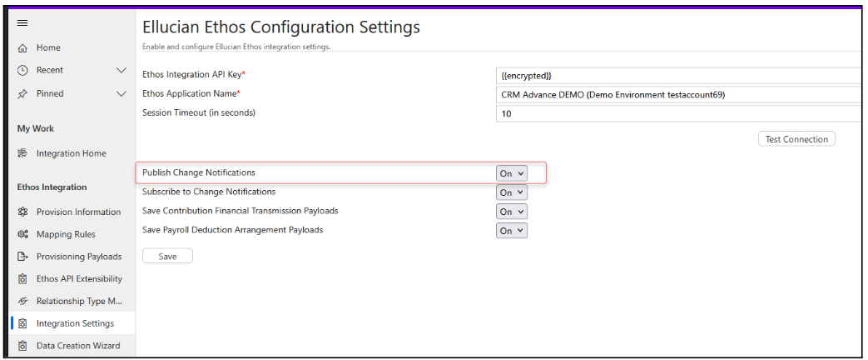Click the Pinned pushpin icon

coord(22,93)
